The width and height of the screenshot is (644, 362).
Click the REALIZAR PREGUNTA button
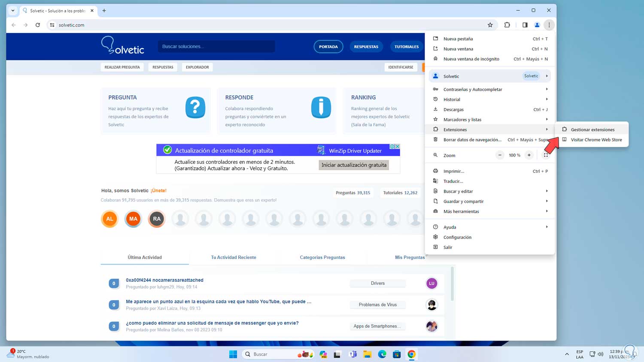[x=122, y=67]
